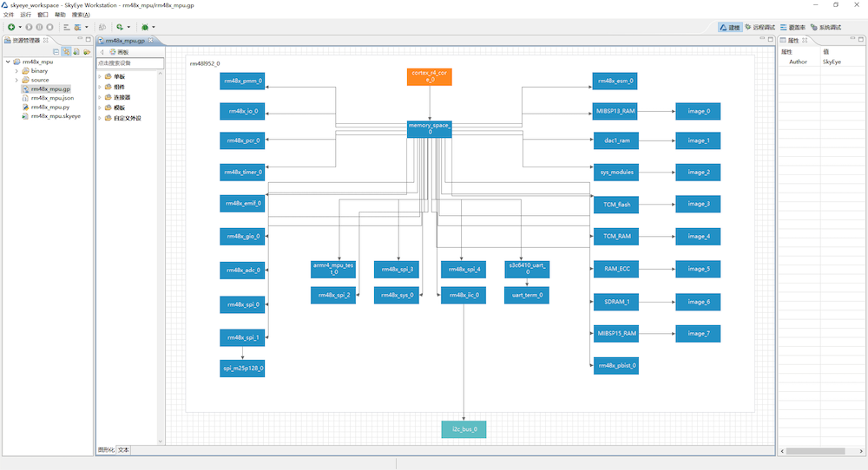Click the greyed-out toolbar icon after the layout icons
The height and width of the screenshot is (470, 868).
tap(102, 27)
